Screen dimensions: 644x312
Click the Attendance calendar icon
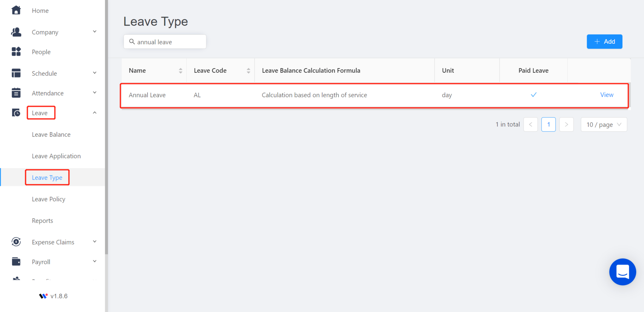coord(16,93)
